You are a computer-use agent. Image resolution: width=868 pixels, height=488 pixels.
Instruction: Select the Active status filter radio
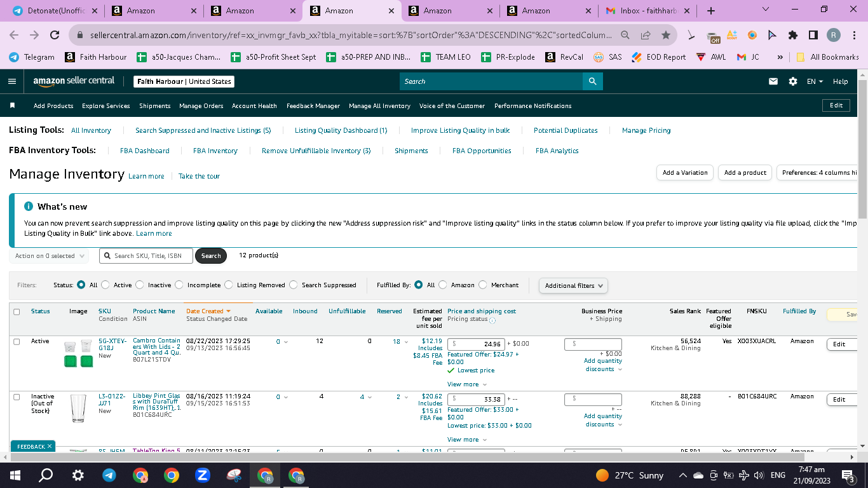pos(105,285)
